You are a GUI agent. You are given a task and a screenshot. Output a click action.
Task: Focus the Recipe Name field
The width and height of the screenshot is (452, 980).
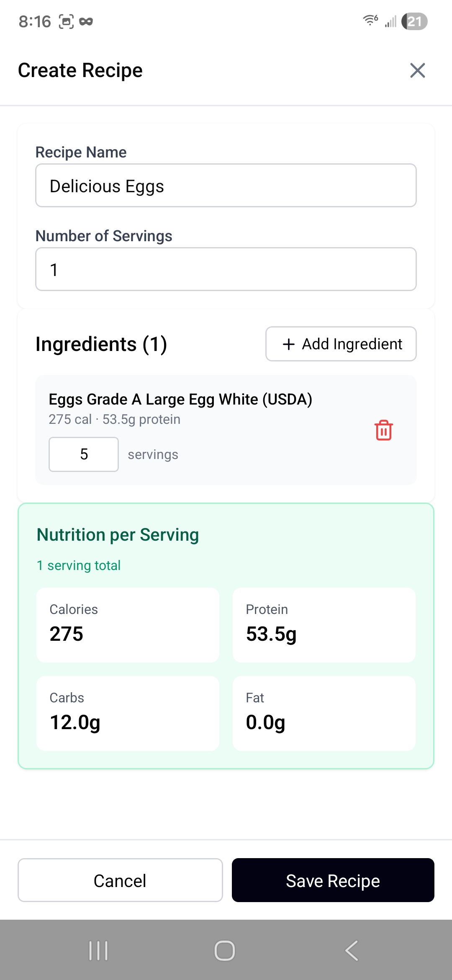click(x=226, y=186)
